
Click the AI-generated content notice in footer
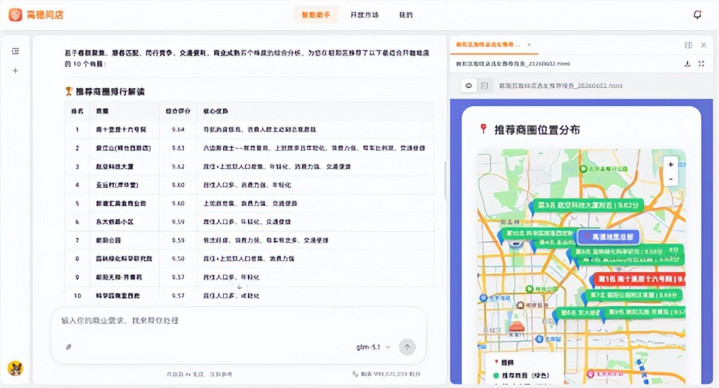click(199, 374)
